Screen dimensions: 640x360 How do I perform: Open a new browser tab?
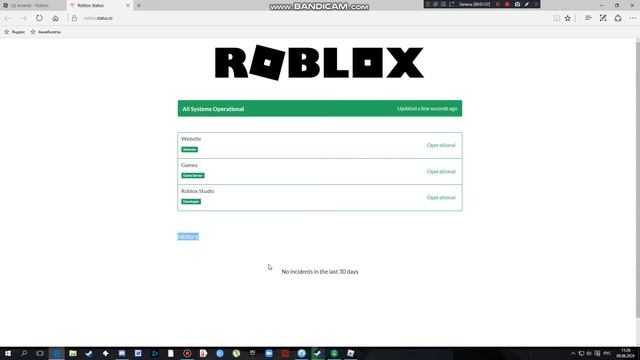tap(139, 5)
